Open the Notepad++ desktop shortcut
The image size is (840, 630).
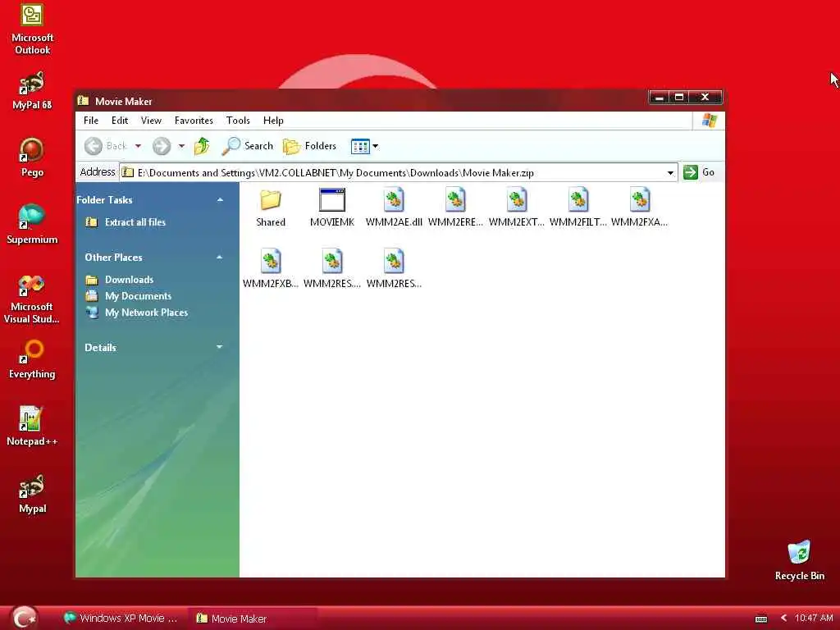[x=32, y=427]
